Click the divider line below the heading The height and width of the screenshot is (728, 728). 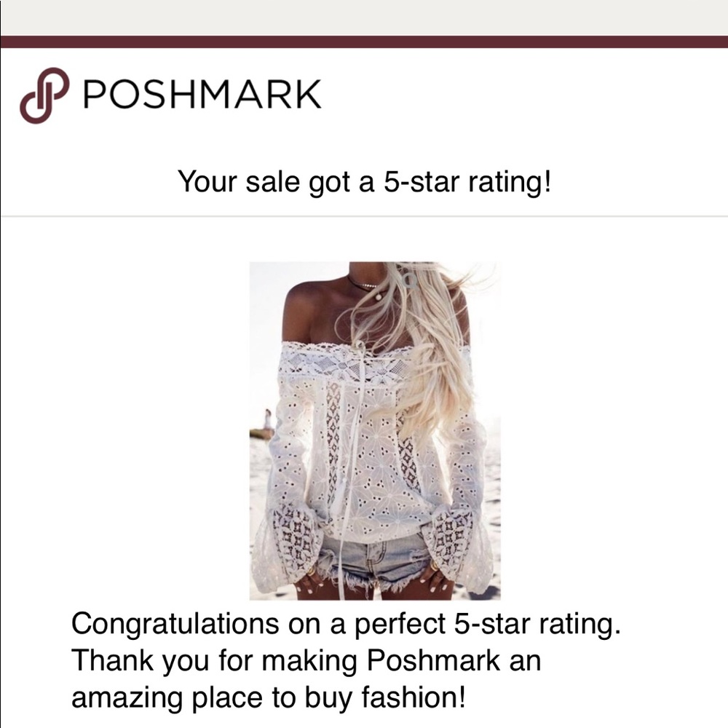click(364, 216)
